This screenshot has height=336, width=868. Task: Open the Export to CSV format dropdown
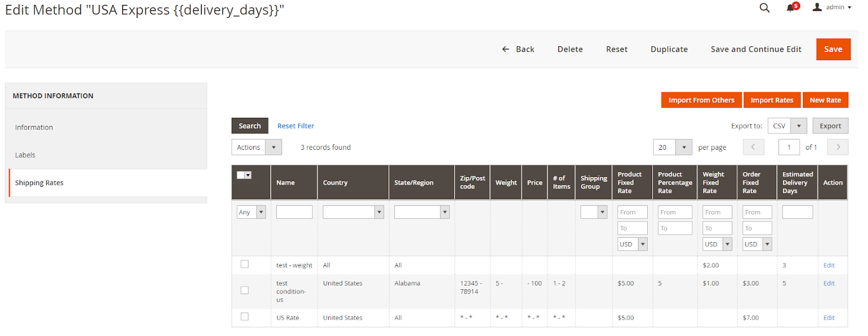798,126
